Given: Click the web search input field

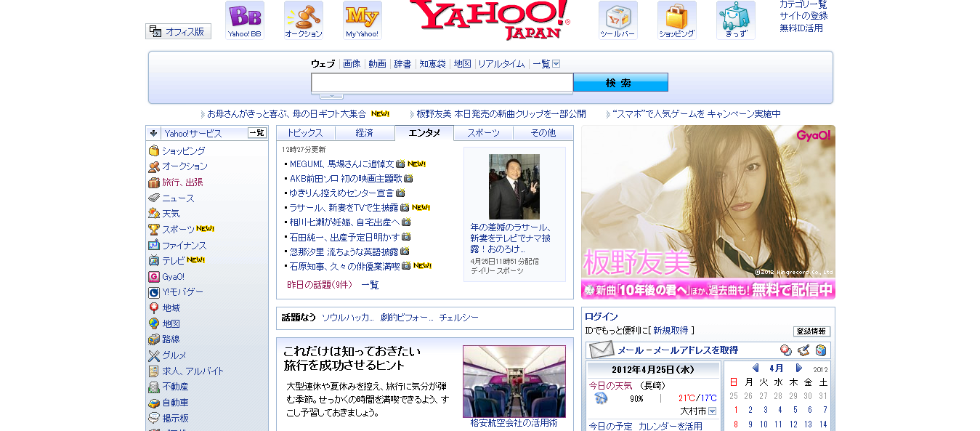Looking at the screenshot, I should (x=442, y=83).
